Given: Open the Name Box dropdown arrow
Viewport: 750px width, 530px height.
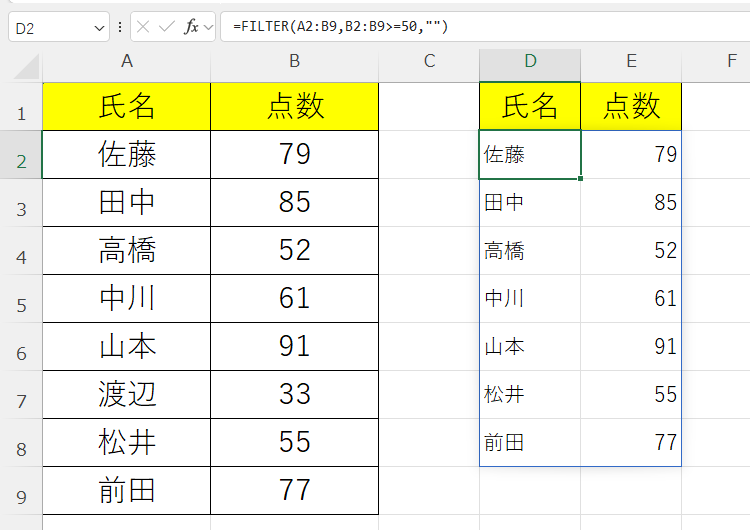Looking at the screenshot, I should click(99, 28).
